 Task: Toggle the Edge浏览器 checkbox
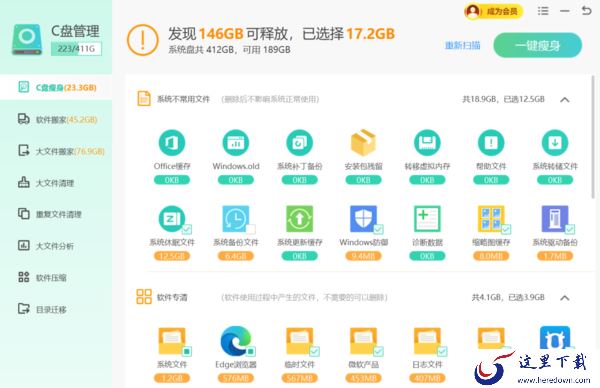(251, 351)
